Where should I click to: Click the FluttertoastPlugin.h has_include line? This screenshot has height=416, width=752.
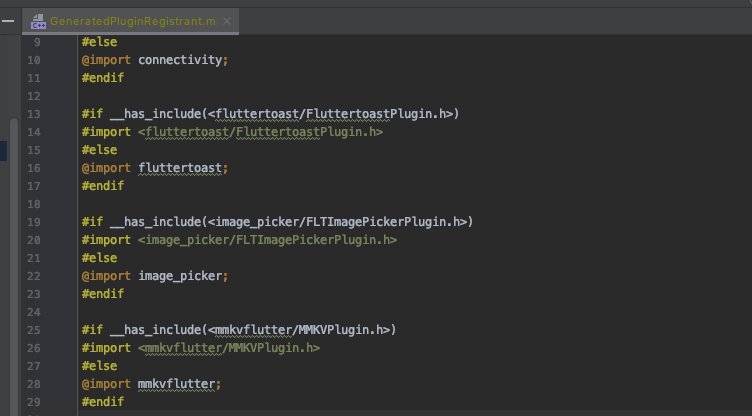pyautogui.click(x=270, y=114)
